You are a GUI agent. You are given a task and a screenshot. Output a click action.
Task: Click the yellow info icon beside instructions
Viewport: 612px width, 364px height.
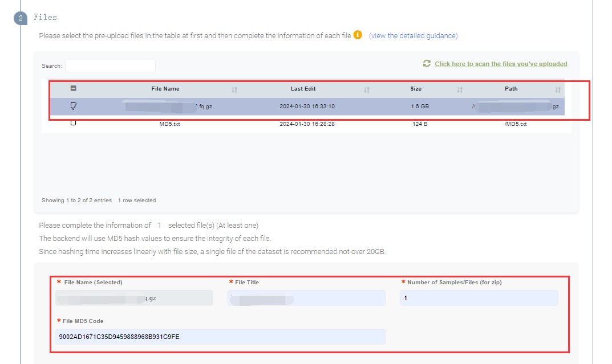tap(358, 35)
